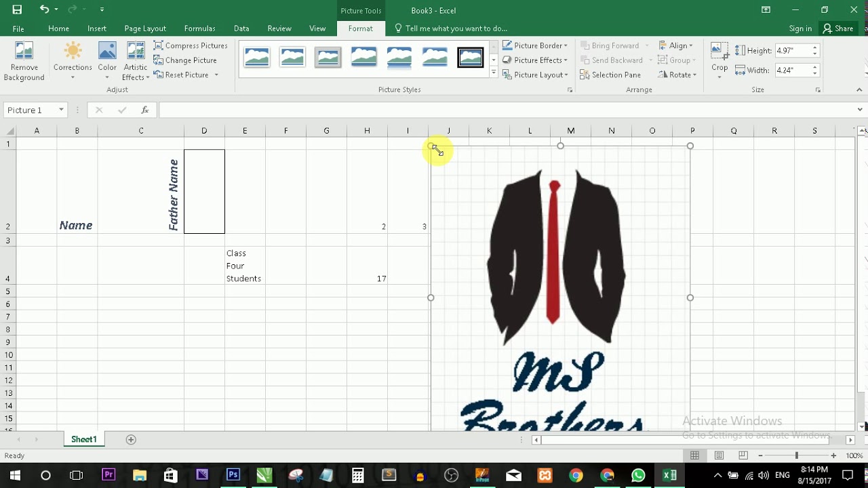Open the Size dialog launcher
The width and height of the screenshot is (868, 488).
[x=818, y=90]
